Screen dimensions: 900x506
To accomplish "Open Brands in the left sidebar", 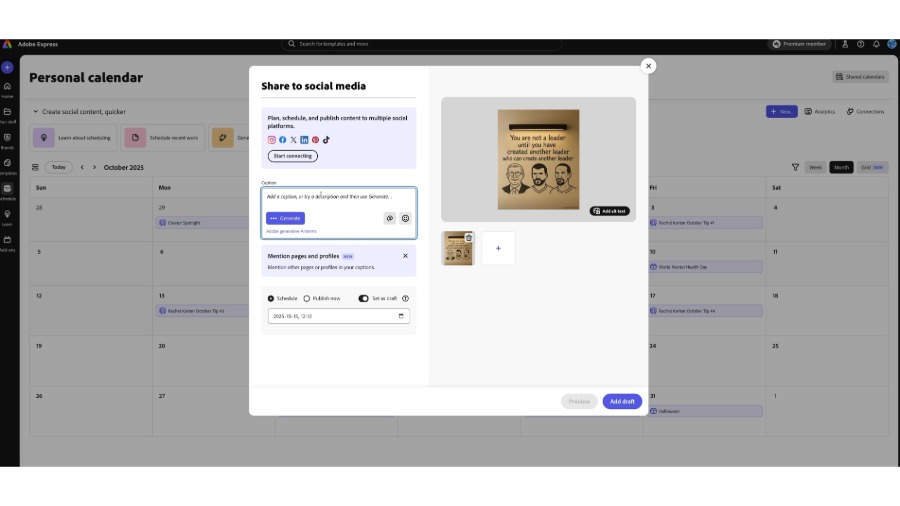I will 7,141.
